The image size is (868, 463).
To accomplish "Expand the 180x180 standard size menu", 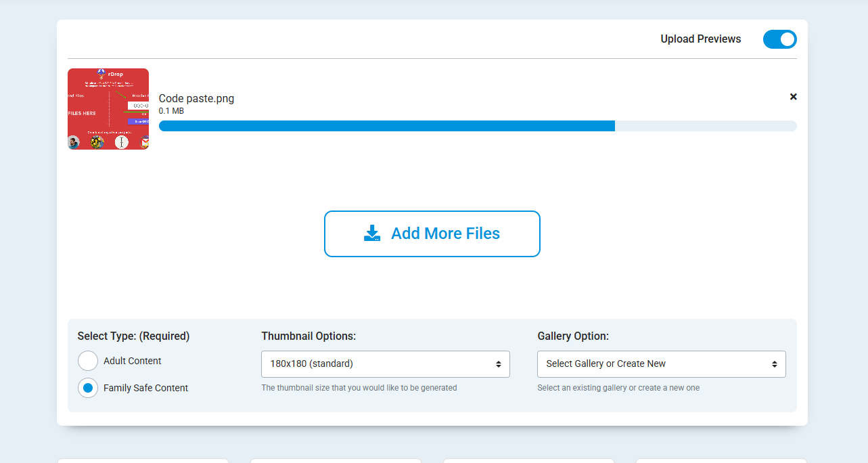I will 385,363.
